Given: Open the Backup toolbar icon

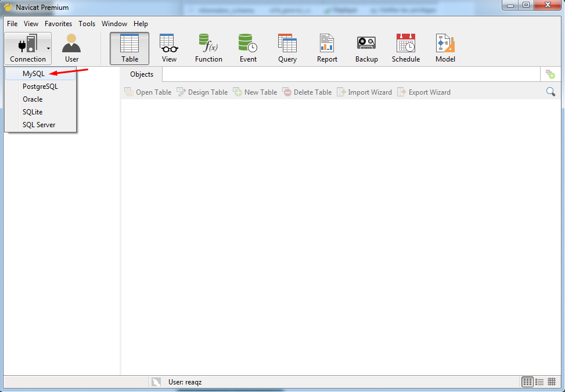Looking at the screenshot, I should (x=366, y=48).
